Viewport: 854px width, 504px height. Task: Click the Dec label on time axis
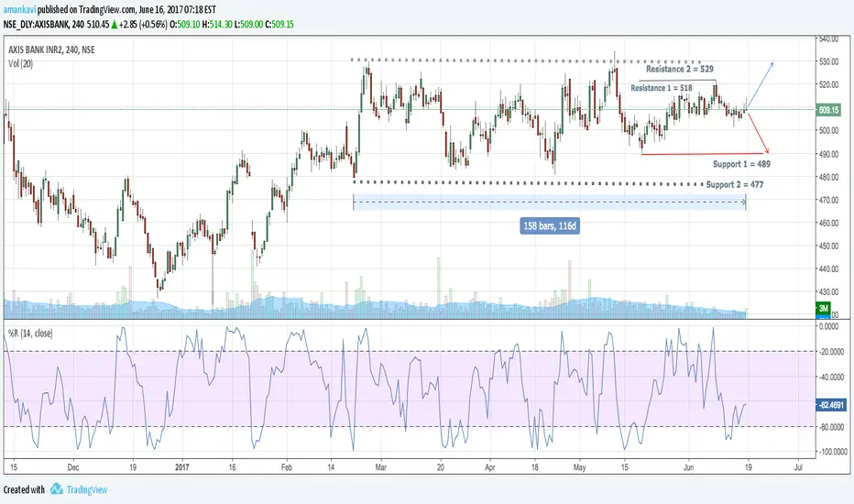tap(73, 467)
